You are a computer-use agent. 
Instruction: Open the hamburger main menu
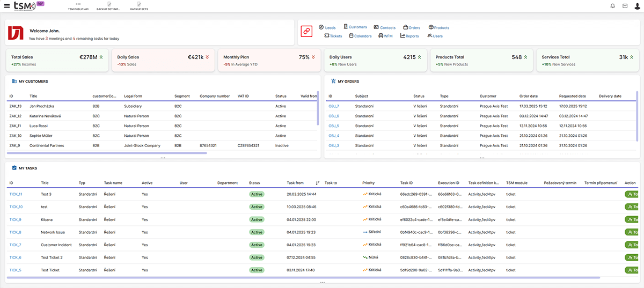[x=6, y=6]
